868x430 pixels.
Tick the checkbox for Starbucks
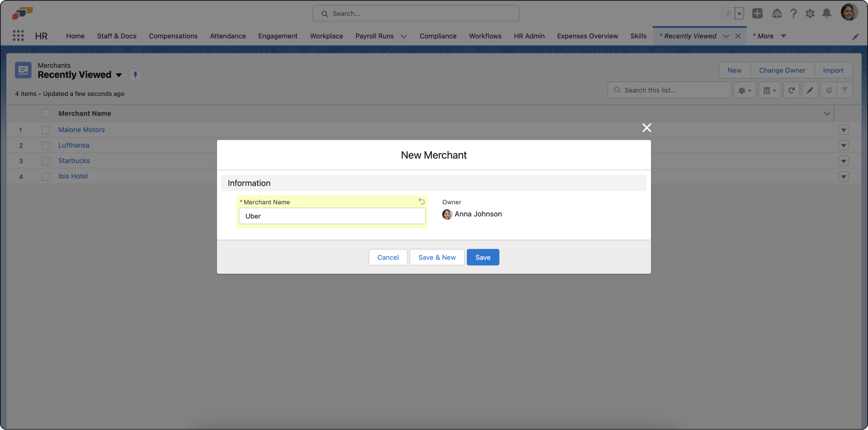pyautogui.click(x=46, y=161)
